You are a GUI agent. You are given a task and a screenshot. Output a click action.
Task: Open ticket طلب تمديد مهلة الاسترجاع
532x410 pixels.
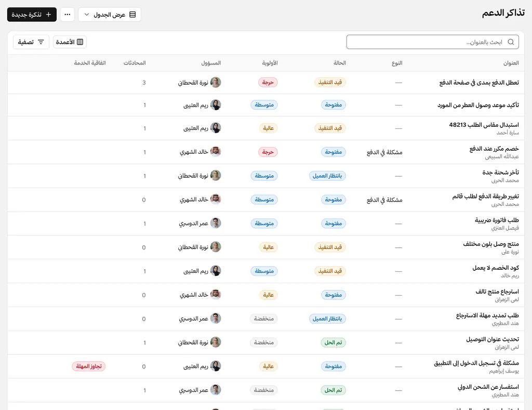click(x=487, y=315)
